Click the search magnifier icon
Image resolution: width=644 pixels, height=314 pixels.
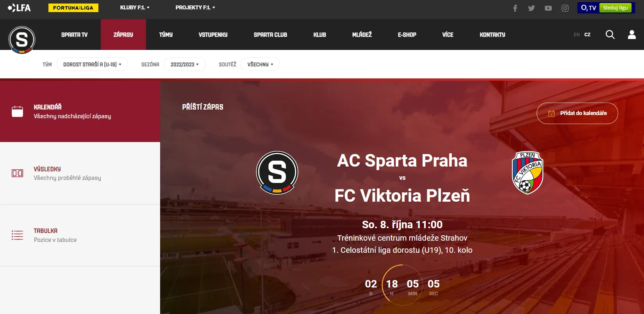610,35
